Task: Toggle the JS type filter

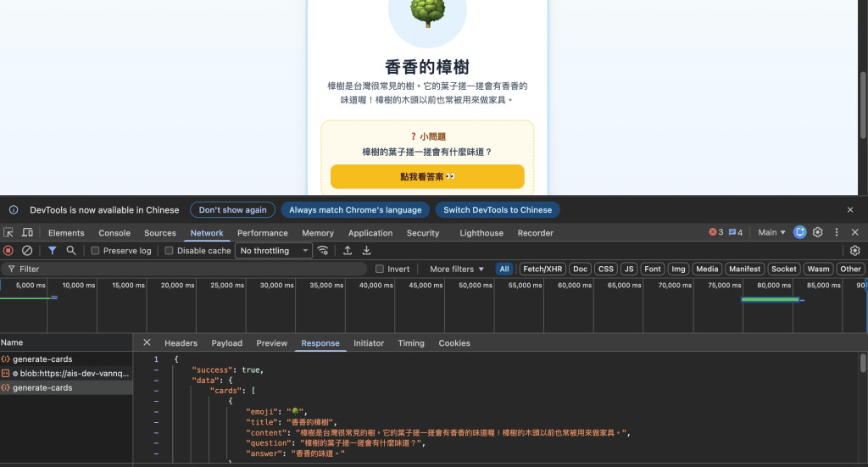Action: point(629,269)
